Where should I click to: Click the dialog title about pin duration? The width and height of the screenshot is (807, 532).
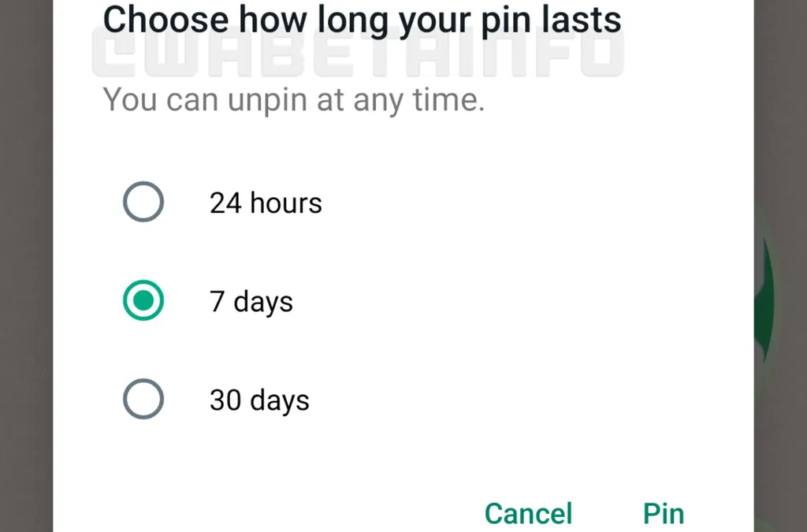tap(361, 20)
